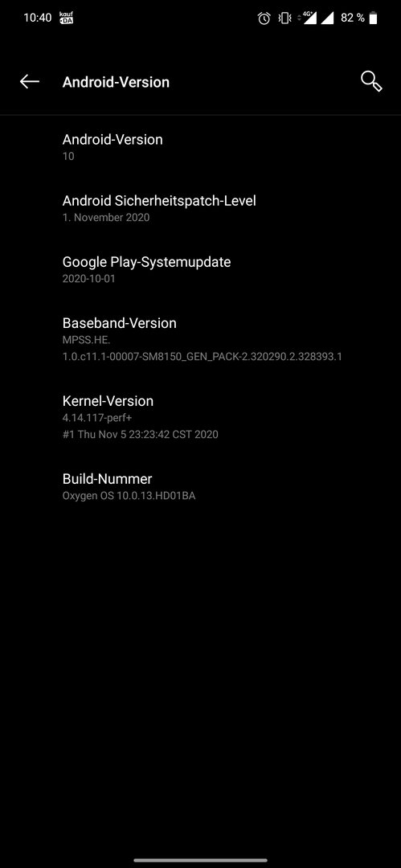Image resolution: width=401 pixels, height=868 pixels.
Task: Tap the vibrate mode status icon
Action: coord(284,18)
